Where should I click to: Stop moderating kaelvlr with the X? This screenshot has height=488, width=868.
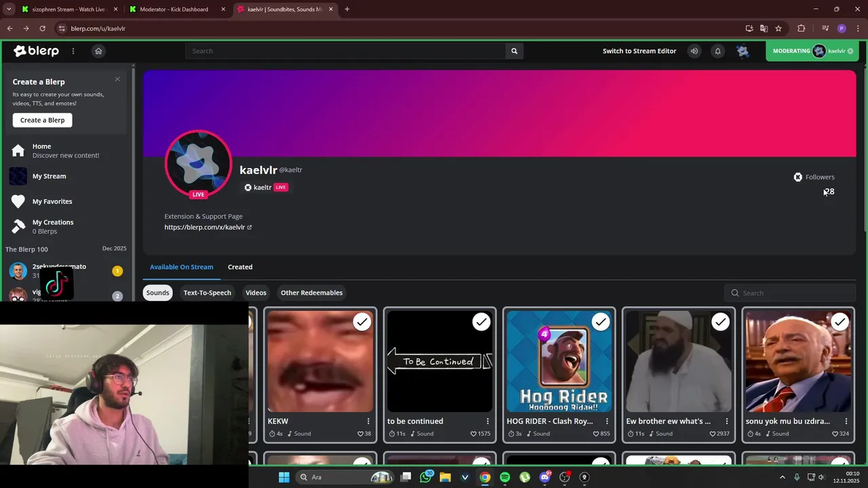pyautogui.click(x=850, y=51)
